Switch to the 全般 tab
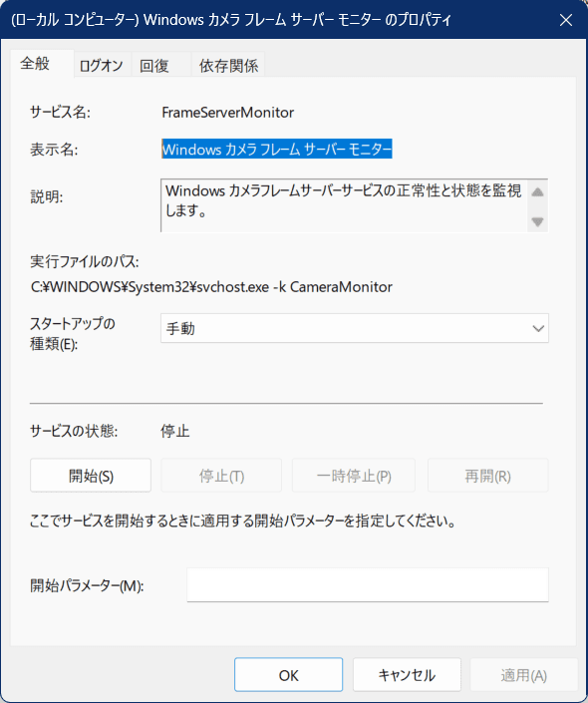This screenshot has height=703, width=588. click(x=42, y=64)
